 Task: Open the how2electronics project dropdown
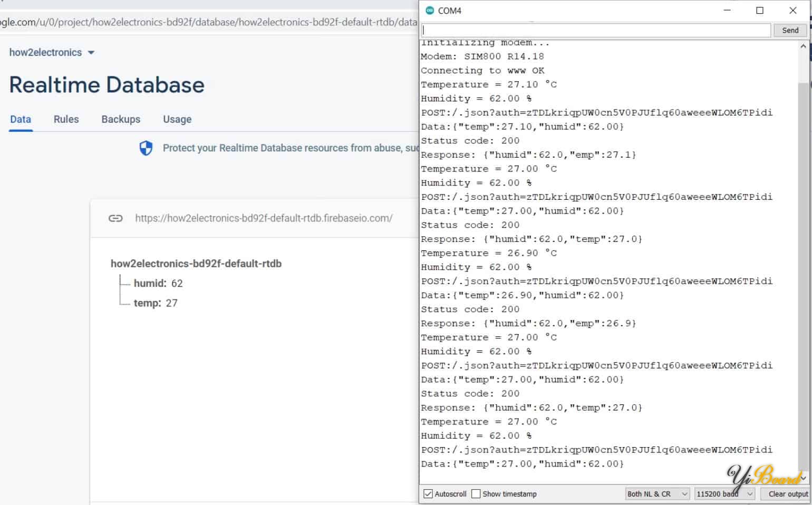coord(52,52)
